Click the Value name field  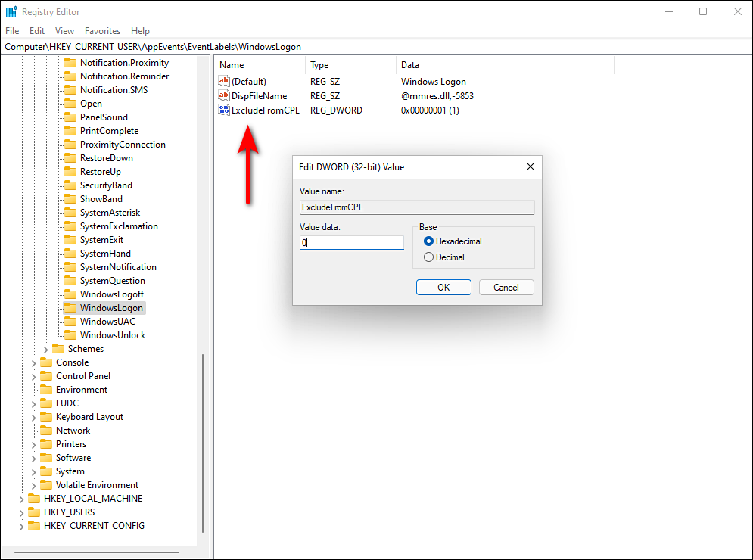point(417,207)
